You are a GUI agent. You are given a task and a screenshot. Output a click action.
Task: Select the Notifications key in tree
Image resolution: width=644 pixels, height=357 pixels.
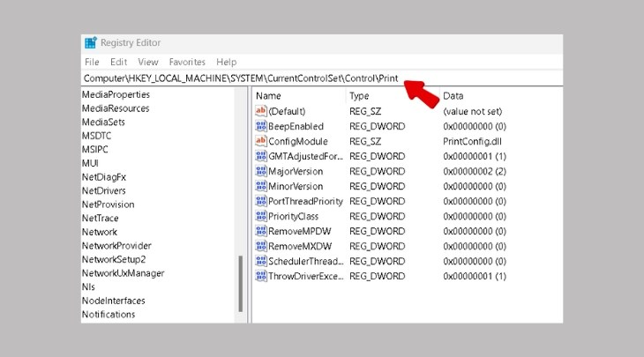pos(109,315)
